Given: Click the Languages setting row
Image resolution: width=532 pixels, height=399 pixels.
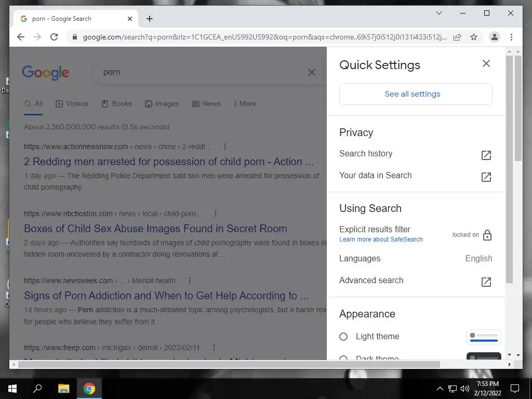Looking at the screenshot, I should (x=416, y=259).
